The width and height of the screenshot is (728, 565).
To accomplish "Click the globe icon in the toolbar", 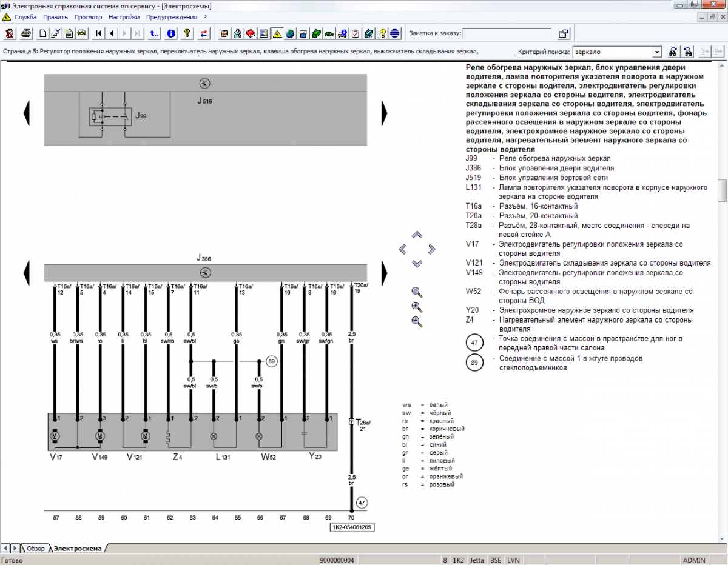I will 290,33.
